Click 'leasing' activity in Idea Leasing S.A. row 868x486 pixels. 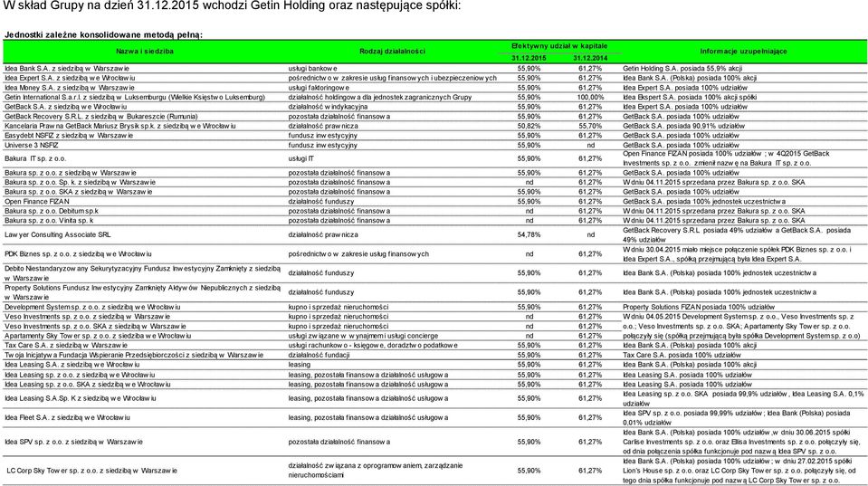299,364
